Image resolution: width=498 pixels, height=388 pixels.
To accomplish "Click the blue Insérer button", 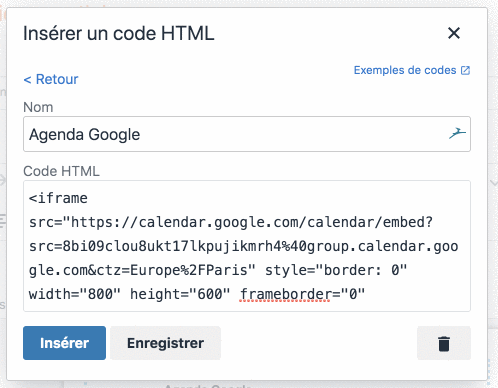I will (64, 343).
